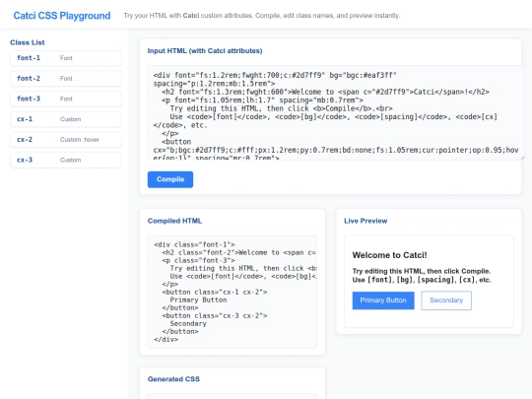This screenshot has width=532, height=399.
Task: Click the Secondary button in Live Preview
Action: point(446,300)
